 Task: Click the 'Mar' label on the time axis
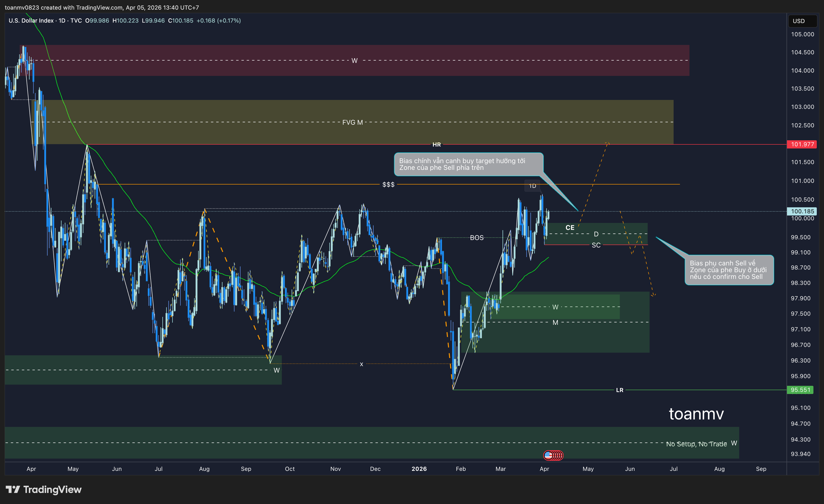pyautogui.click(x=500, y=468)
